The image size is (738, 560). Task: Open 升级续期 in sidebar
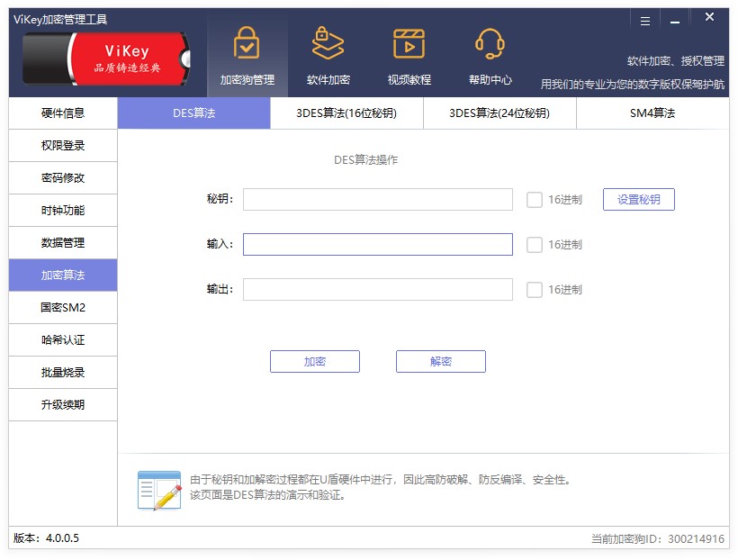click(63, 405)
